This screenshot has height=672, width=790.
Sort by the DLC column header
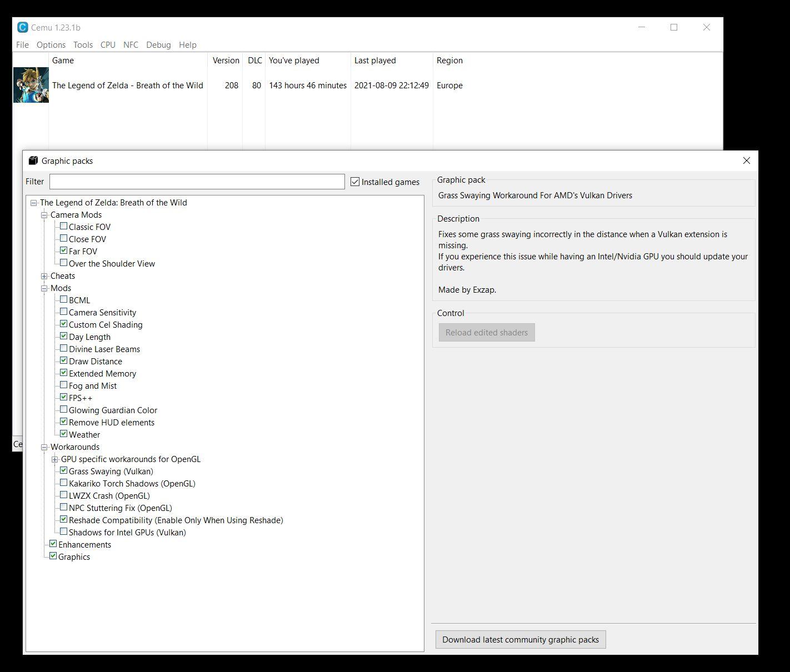tap(254, 61)
